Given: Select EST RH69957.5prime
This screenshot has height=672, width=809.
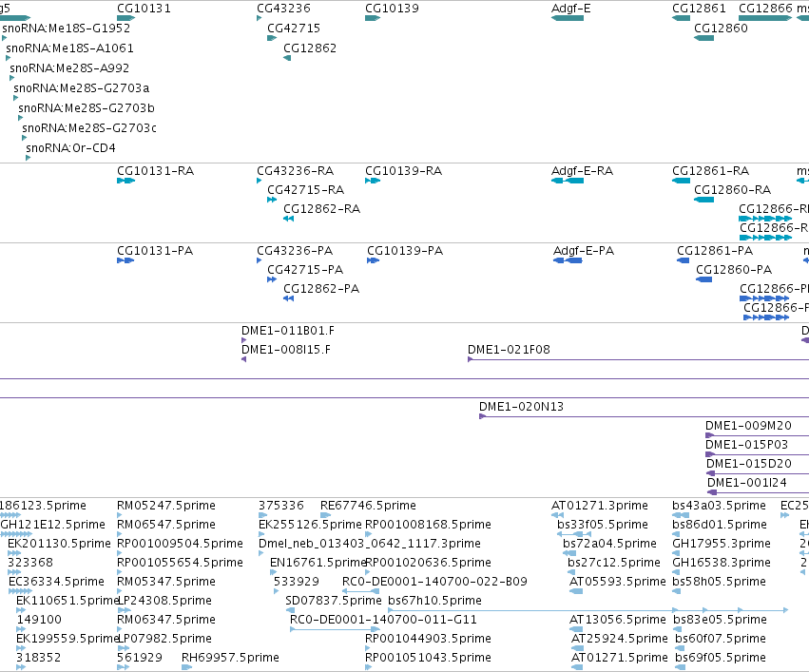Looking at the screenshot, I should tap(230, 658).
